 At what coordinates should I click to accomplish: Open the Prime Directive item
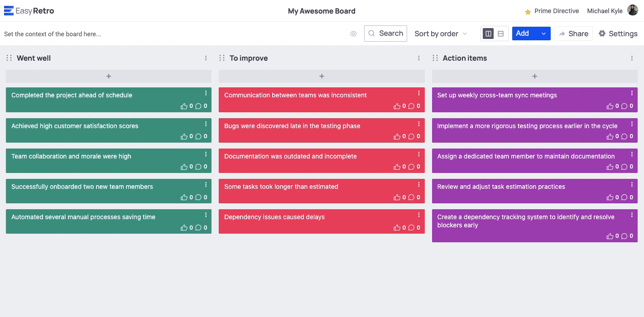tap(552, 11)
